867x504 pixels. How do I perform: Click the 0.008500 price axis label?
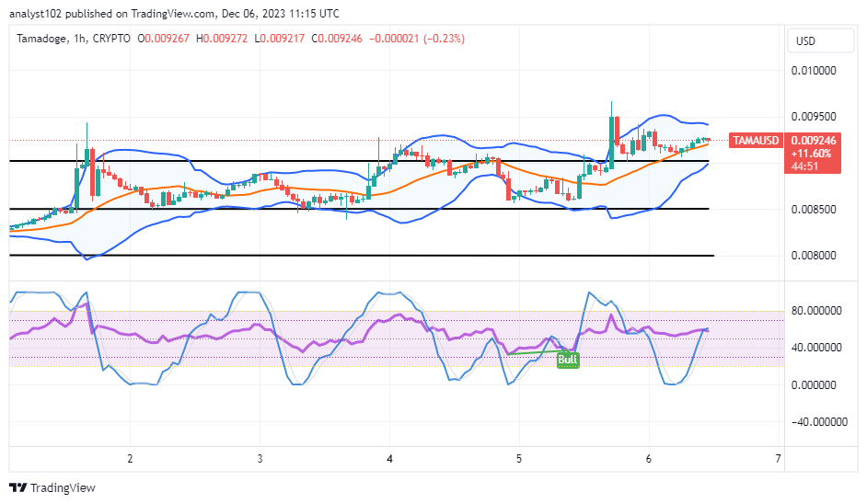(814, 210)
